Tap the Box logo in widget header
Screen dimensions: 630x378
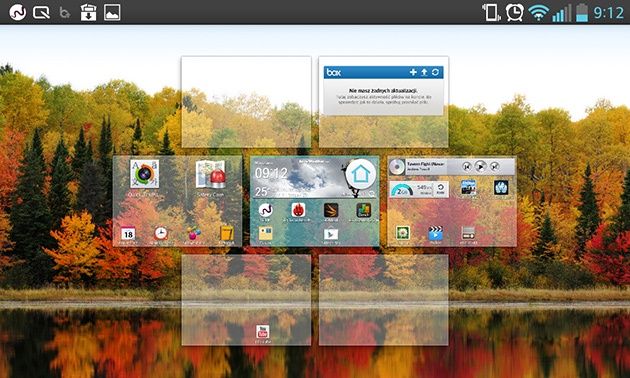334,72
